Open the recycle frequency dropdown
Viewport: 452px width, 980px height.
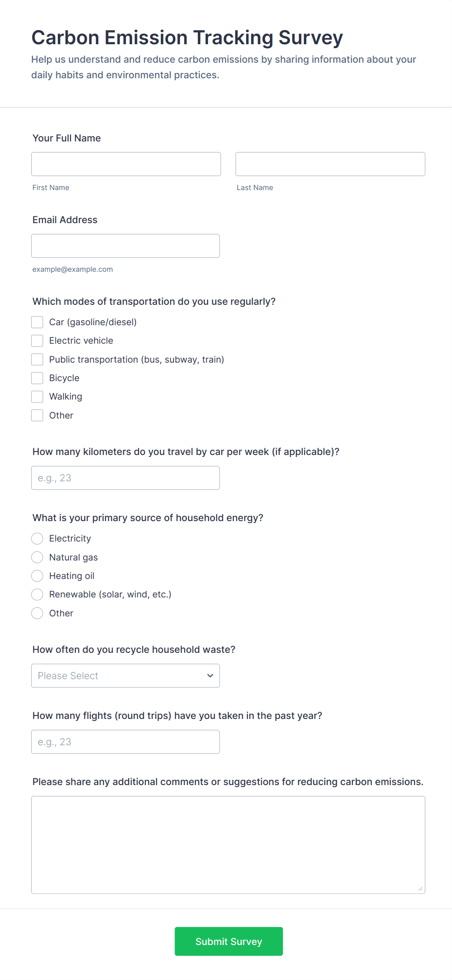click(125, 676)
